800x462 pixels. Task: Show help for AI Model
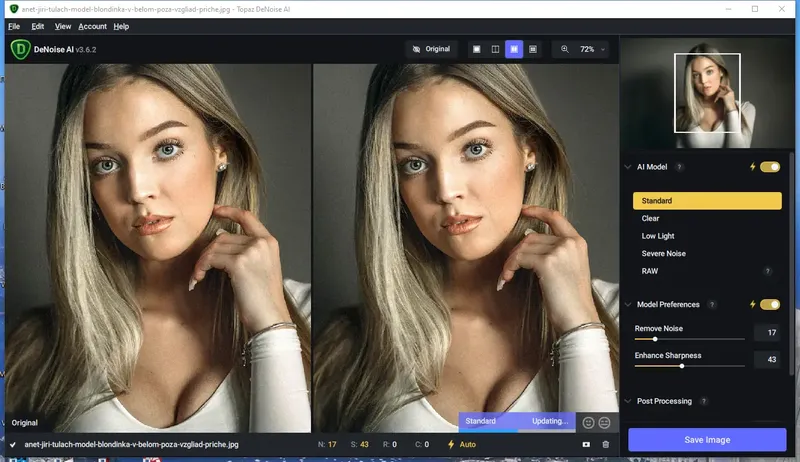coord(679,167)
